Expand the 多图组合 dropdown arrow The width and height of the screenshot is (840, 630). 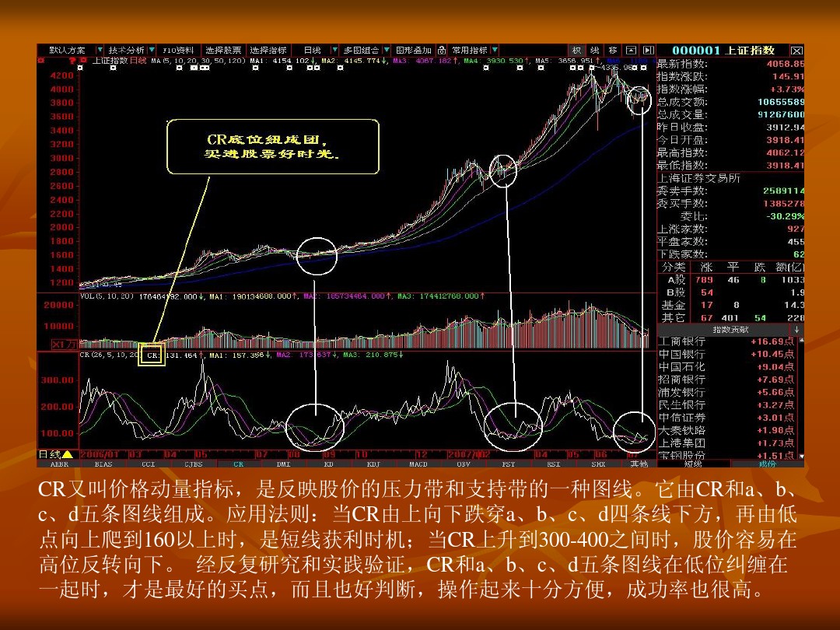coord(387,50)
